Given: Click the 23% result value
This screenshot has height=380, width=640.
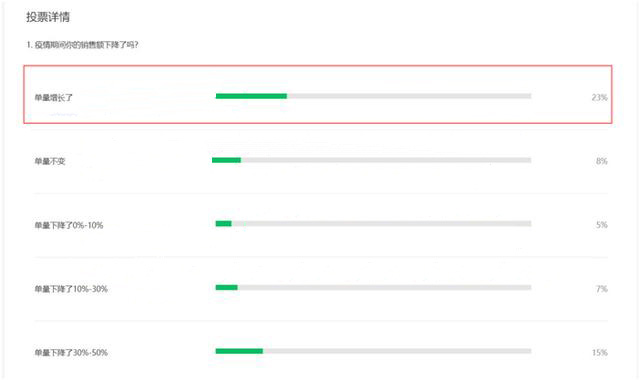Looking at the screenshot, I should click(x=600, y=98).
